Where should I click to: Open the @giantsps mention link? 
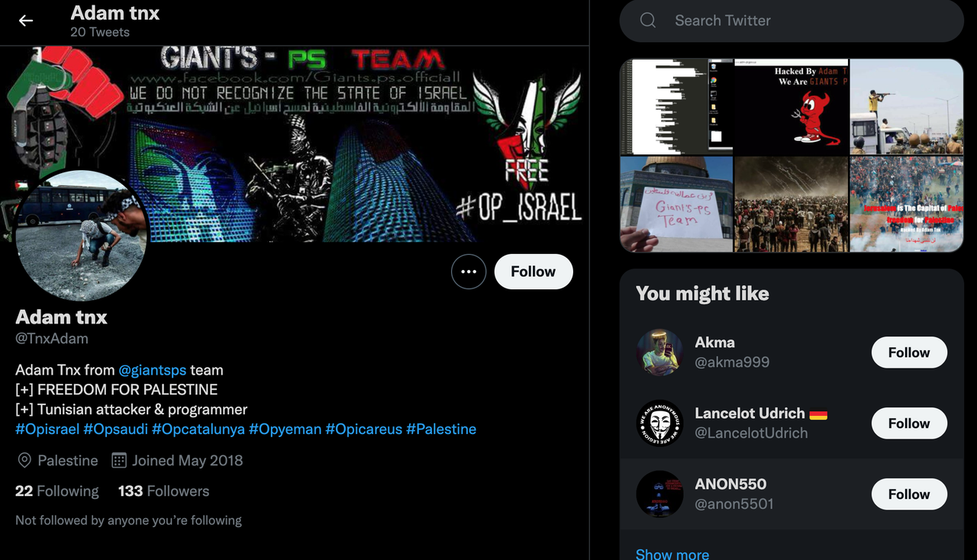click(153, 370)
